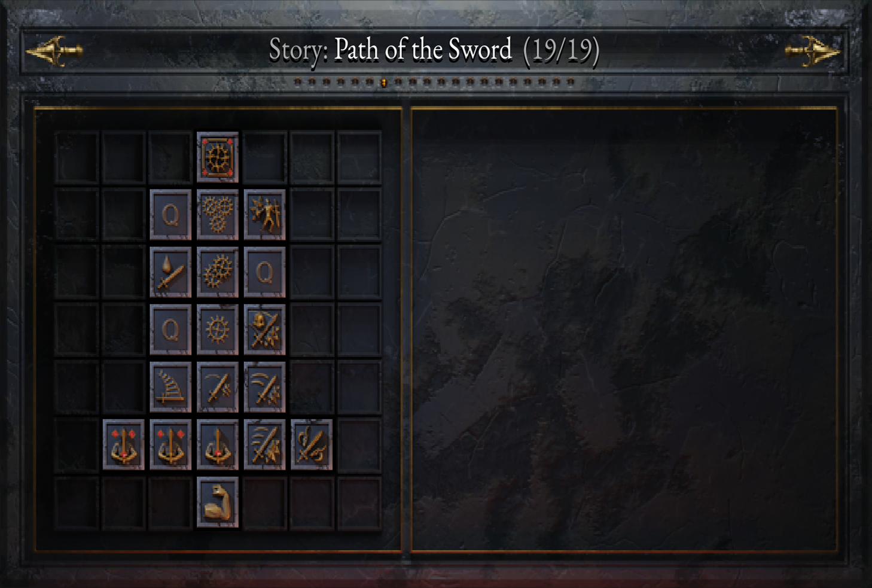This screenshot has height=588, width=872.
Task: Select the Q node in the second row
Action: pos(170,215)
